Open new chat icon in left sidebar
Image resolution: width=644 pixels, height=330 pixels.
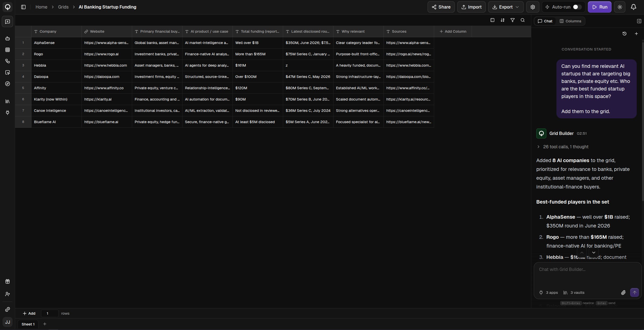[x=8, y=22]
